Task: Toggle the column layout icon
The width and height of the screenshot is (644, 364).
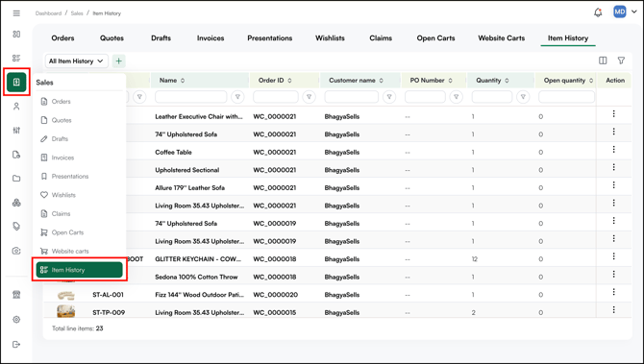Action: coord(603,61)
